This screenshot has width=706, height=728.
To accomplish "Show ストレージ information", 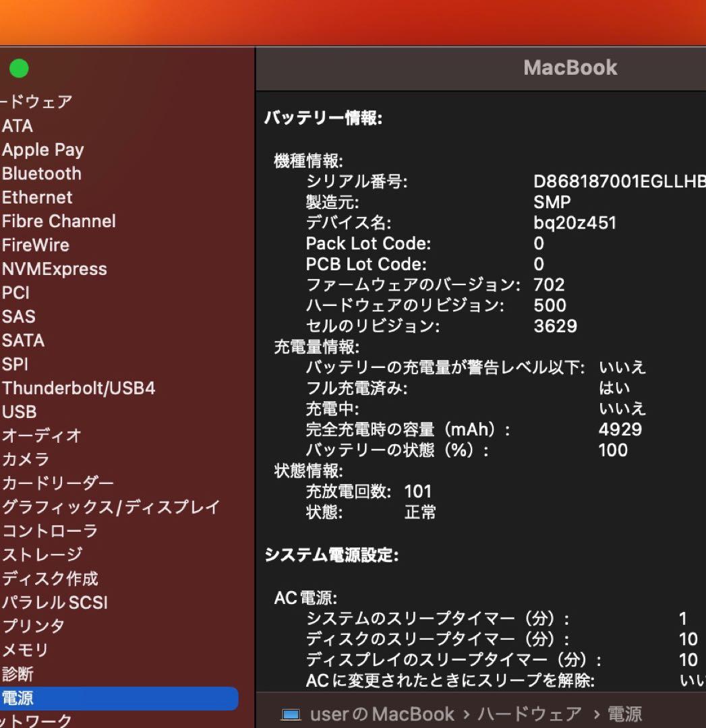I will click(x=42, y=554).
